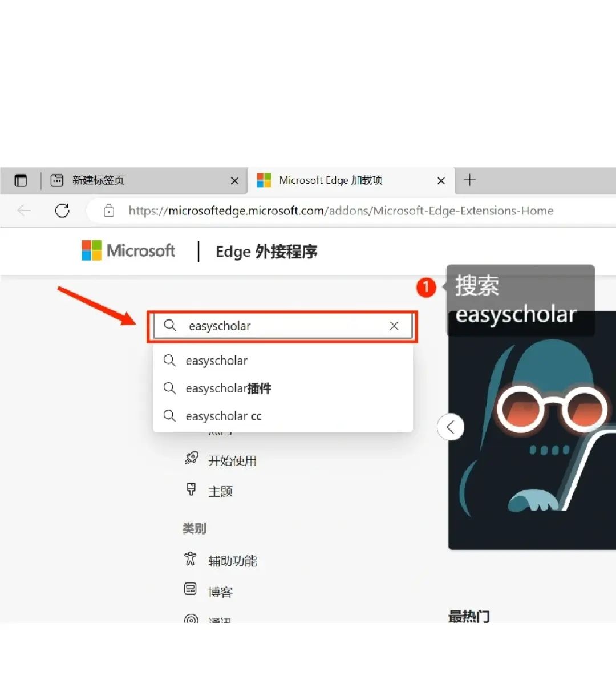Reload the page with the refresh icon
The height and width of the screenshot is (684, 616).
[x=63, y=211]
